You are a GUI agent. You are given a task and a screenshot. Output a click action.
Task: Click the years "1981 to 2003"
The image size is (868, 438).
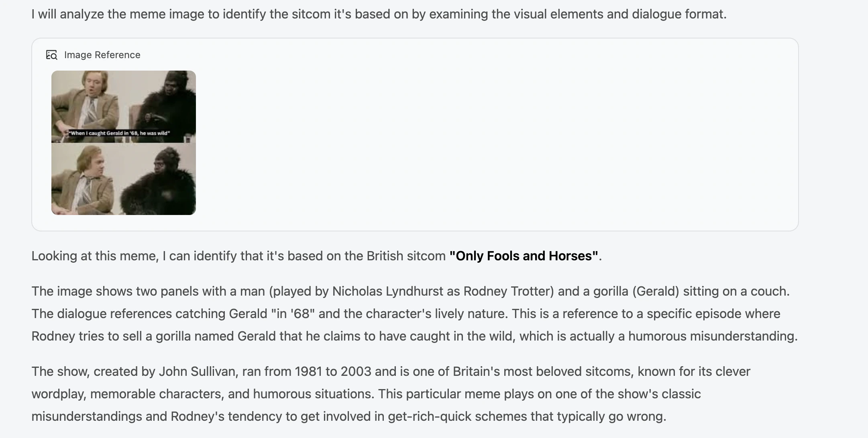pyautogui.click(x=333, y=371)
